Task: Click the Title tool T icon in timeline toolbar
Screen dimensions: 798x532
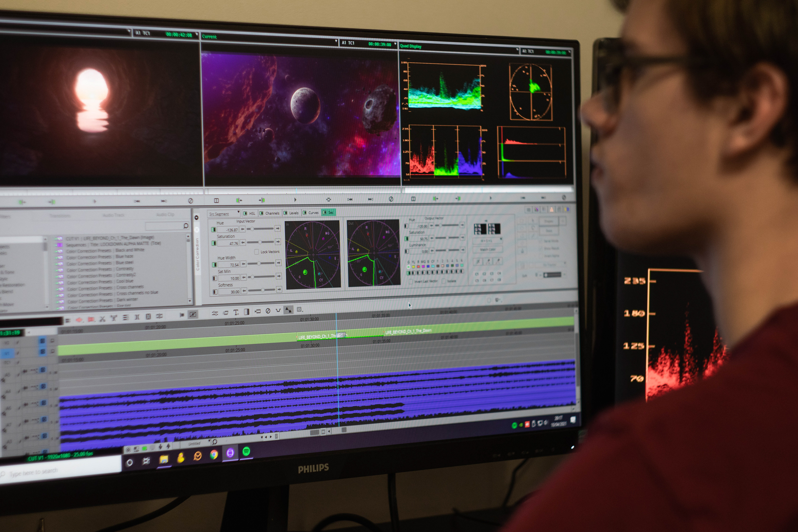Action: click(x=236, y=313)
